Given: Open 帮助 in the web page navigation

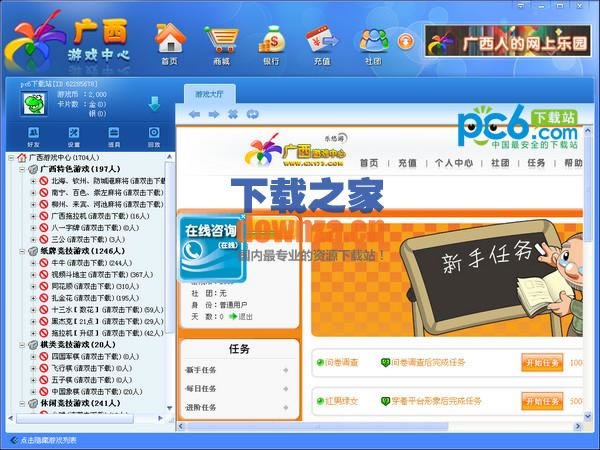Looking at the screenshot, I should pos(573,163).
